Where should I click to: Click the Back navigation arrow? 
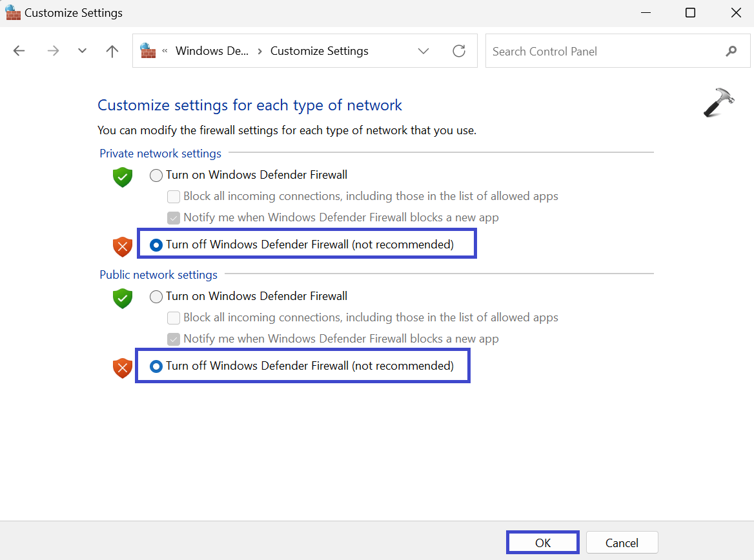tap(19, 51)
